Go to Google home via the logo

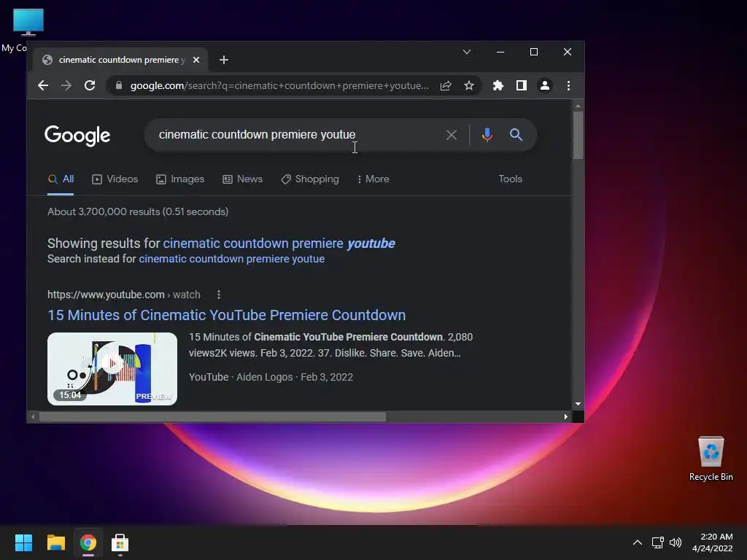77,136
